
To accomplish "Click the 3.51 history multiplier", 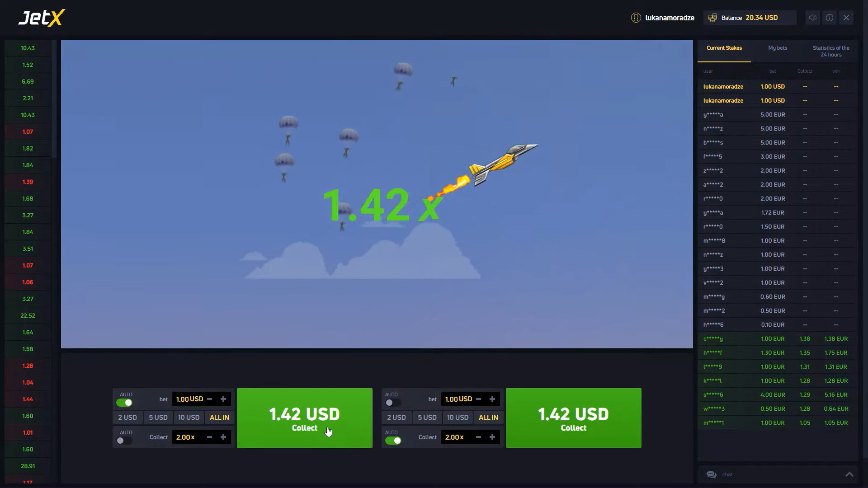I will point(28,249).
